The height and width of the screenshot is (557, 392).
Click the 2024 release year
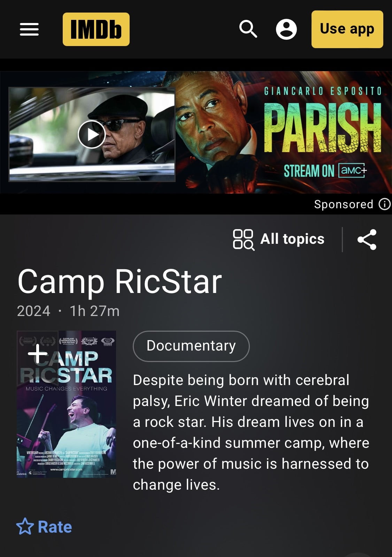pyautogui.click(x=34, y=311)
